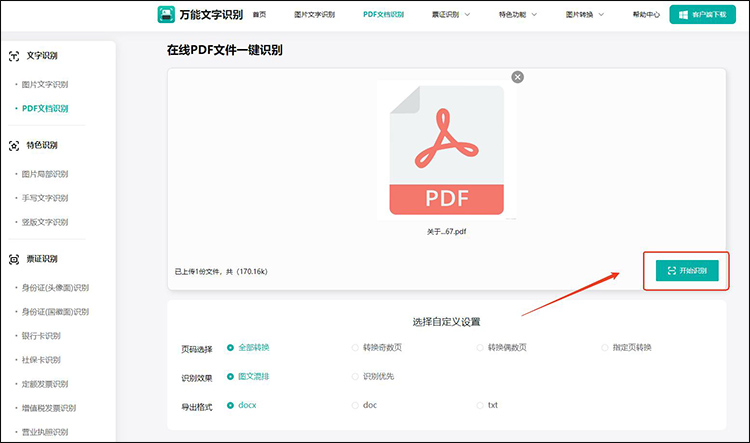Viewport: 750px width, 443px height.
Task: Set export format to docx
Action: (x=242, y=405)
